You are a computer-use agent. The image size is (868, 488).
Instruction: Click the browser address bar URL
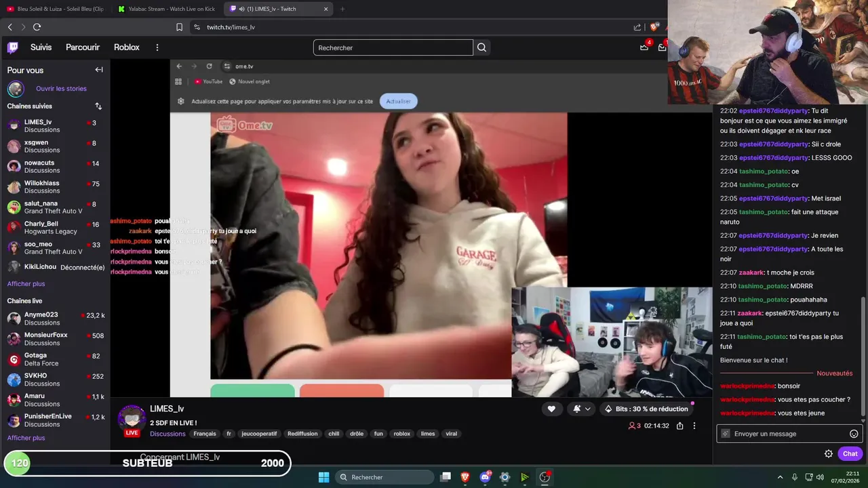[231, 27]
